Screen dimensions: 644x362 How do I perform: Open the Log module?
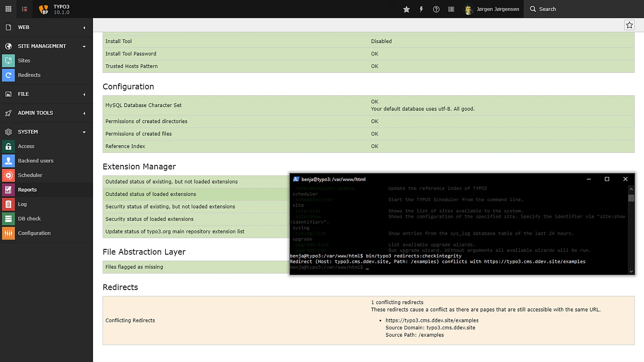22,204
